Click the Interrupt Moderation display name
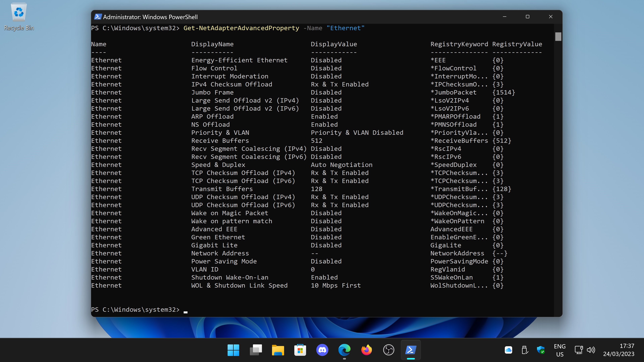 230,76
